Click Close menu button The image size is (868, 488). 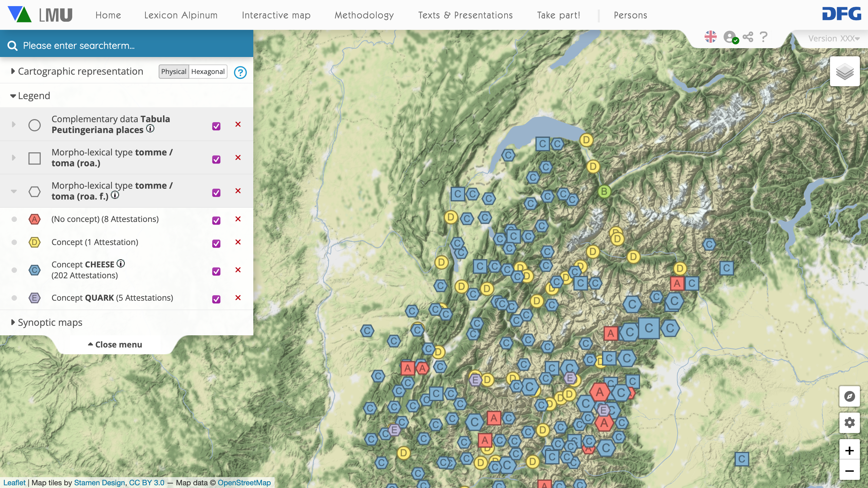coord(115,344)
